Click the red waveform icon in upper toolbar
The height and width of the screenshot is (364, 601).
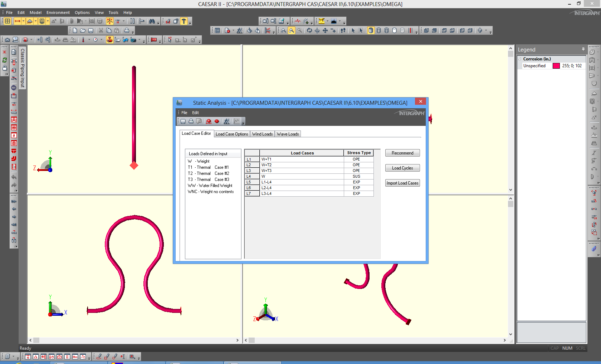click(x=298, y=21)
